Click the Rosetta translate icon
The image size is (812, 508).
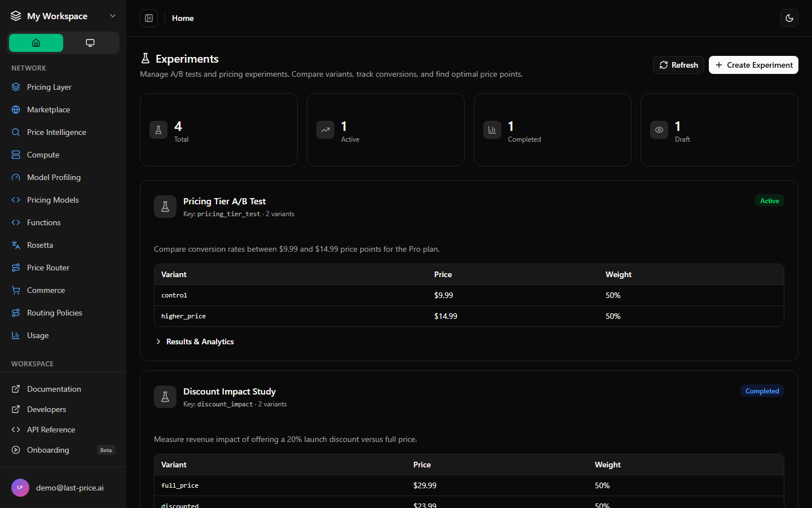(16, 245)
